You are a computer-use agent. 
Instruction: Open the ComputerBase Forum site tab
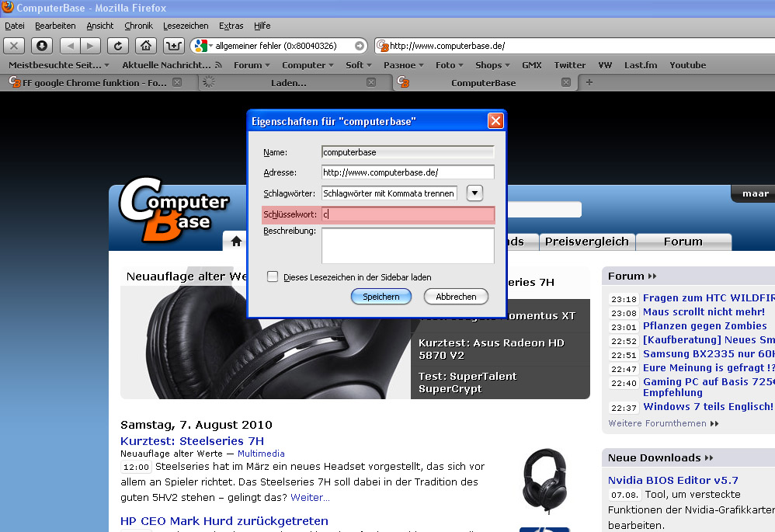[x=683, y=242]
